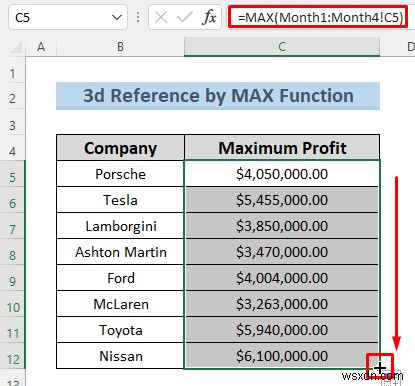415x386 pixels.
Task: Select column A header
Action: point(41,47)
